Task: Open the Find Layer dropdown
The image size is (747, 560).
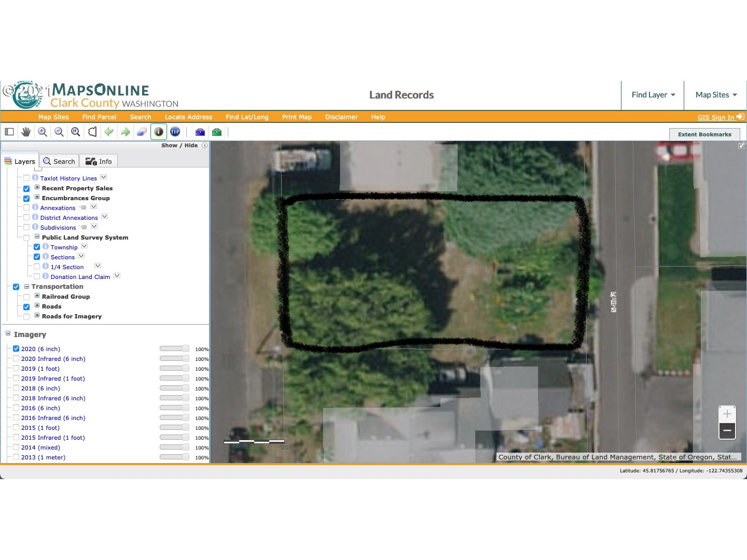Action: [653, 95]
